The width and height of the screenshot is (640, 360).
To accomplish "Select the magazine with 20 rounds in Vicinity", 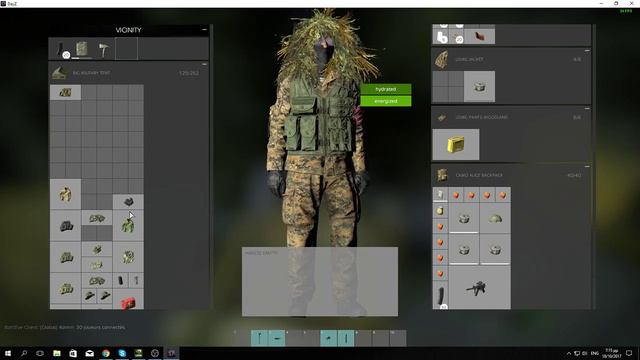I will point(61,49).
